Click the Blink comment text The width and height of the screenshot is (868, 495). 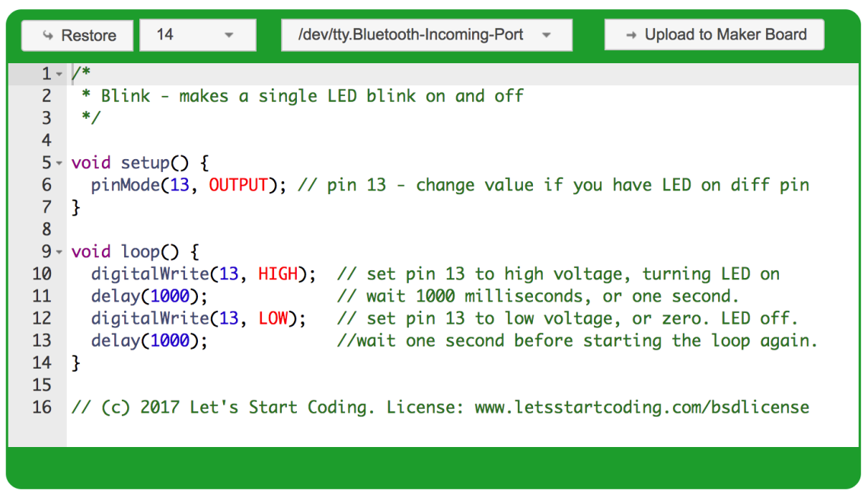click(x=228, y=95)
